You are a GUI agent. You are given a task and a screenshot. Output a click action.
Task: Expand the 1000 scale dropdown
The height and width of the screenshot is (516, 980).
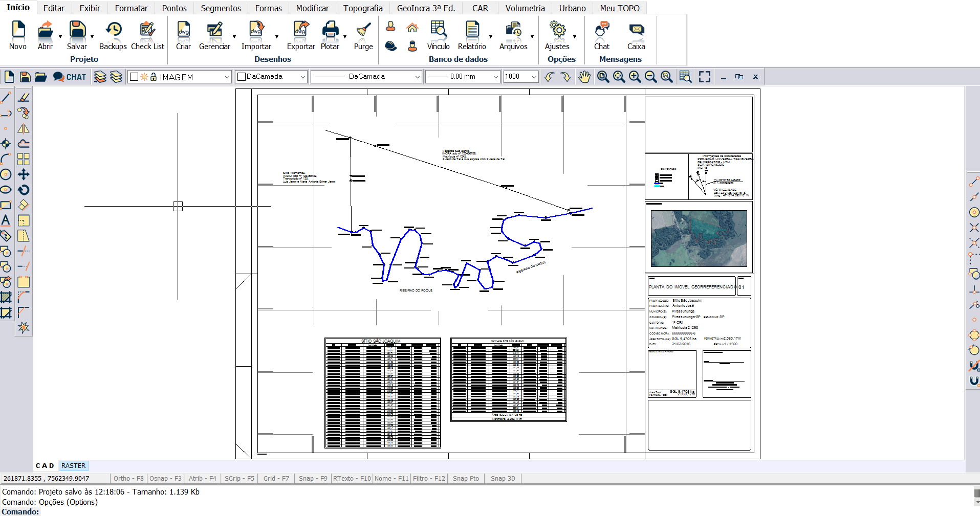(x=534, y=77)
